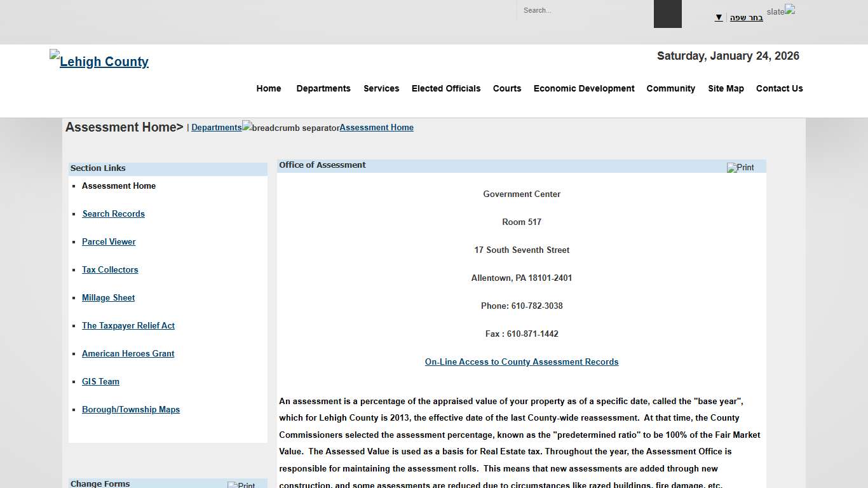This screenshot has height=488, width=868.
Task: Click the Departments breadcrumb link
Action: point(216,127)
